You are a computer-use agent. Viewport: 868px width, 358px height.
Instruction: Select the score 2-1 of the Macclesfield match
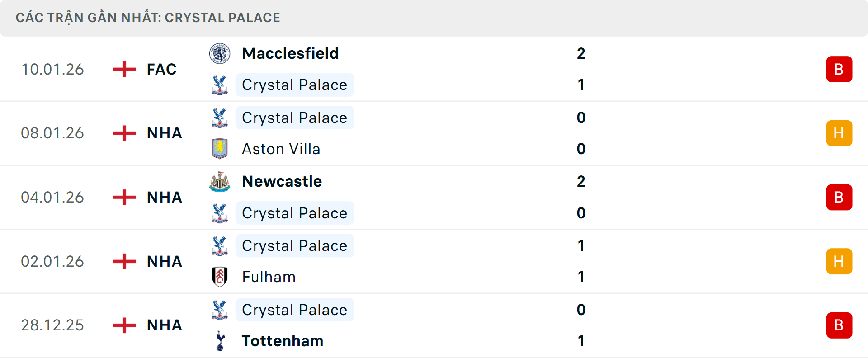click(x=582, y=69)
